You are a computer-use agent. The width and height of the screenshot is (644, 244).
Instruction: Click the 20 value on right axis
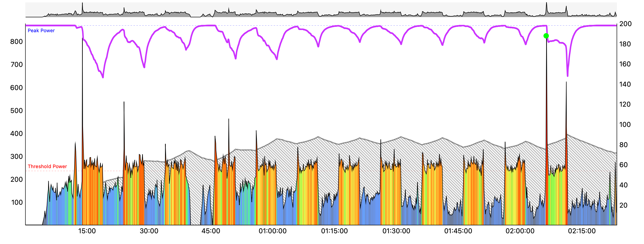point(623,205)
